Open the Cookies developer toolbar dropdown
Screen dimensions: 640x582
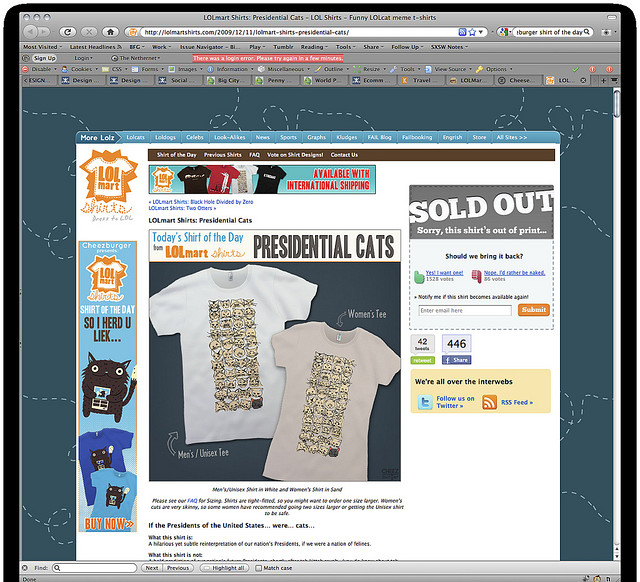[80, 69]
